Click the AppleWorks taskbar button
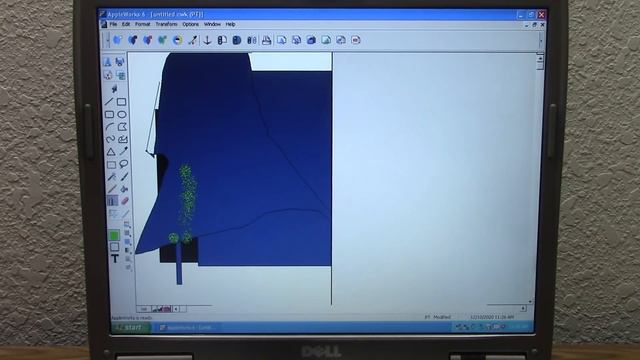Viewport: 640px width, 360px height. pyautogui.click(x=188, y=327)
